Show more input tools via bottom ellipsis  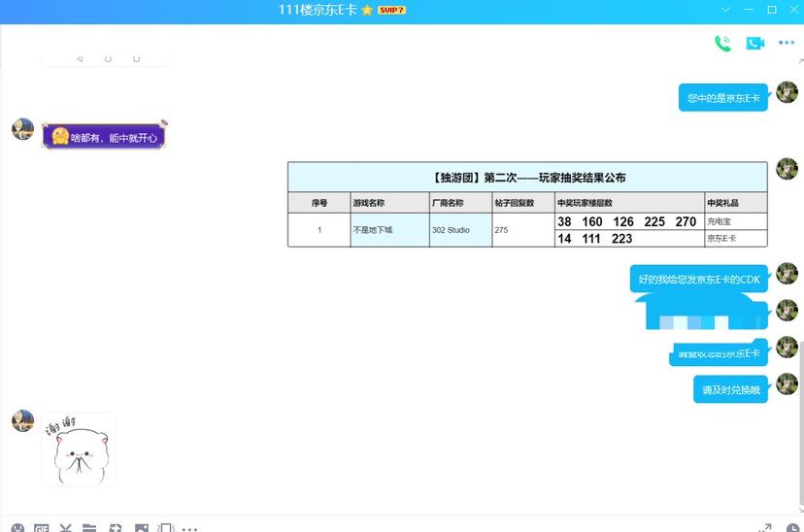pyautogui.click(x=189, y=529)
